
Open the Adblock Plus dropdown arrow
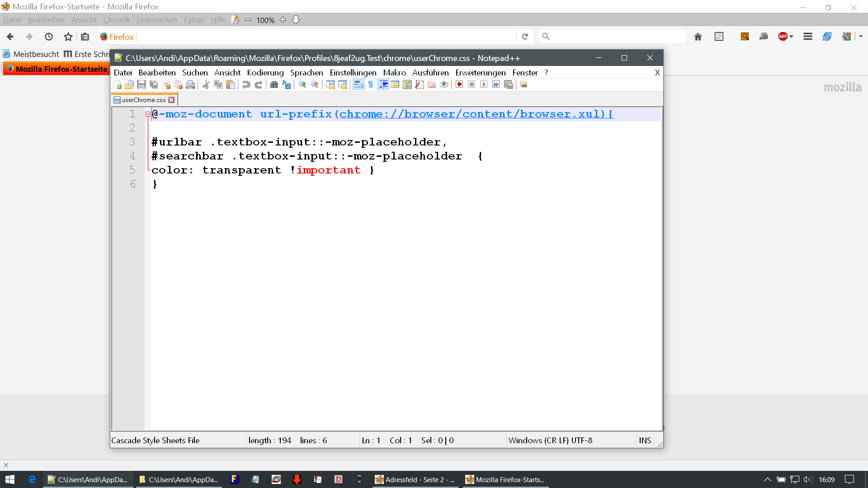(x=792, y=37)
